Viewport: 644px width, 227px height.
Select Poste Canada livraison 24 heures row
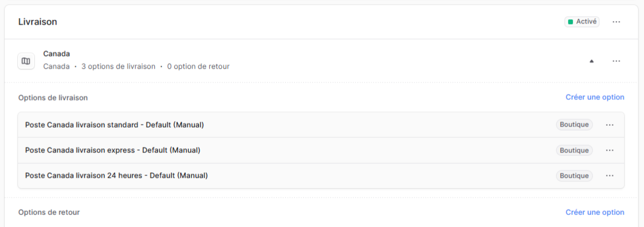(321, 176)
